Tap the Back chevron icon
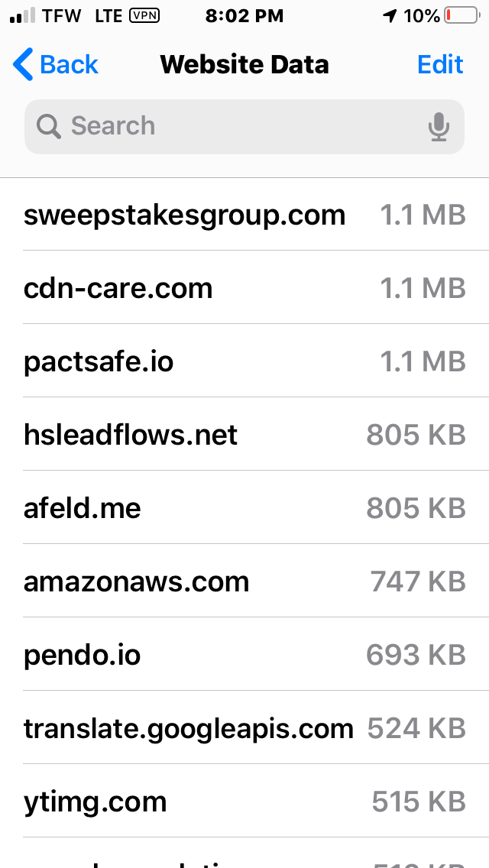Screen dimensions: 489x868 24,65
